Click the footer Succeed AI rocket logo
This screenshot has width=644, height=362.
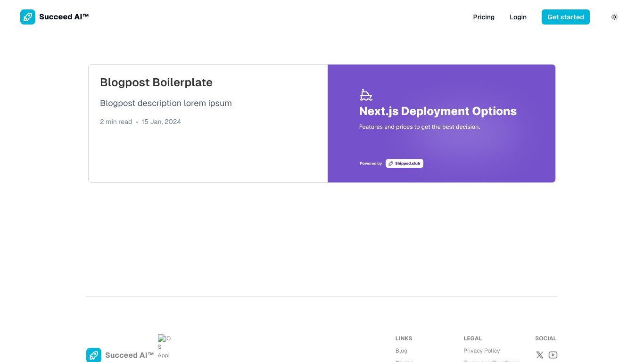pos(94,355)
